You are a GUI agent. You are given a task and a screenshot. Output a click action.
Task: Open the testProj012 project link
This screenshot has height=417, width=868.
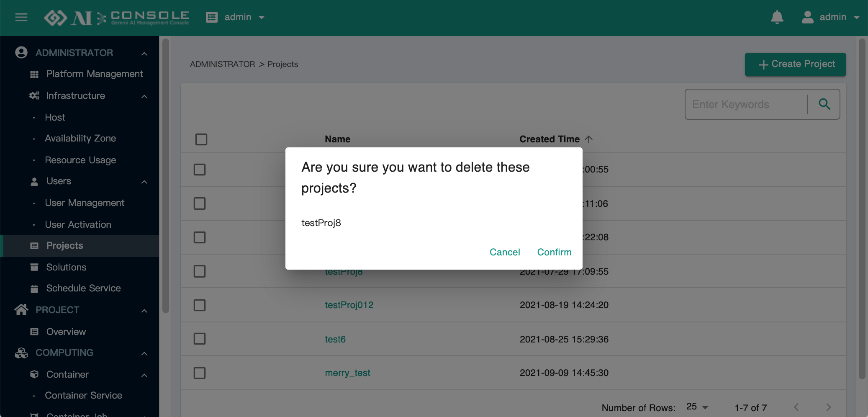(x=349, y=305)
